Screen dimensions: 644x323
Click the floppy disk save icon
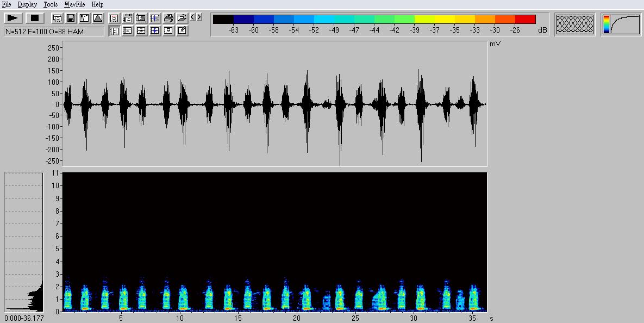tap(71, 18)
